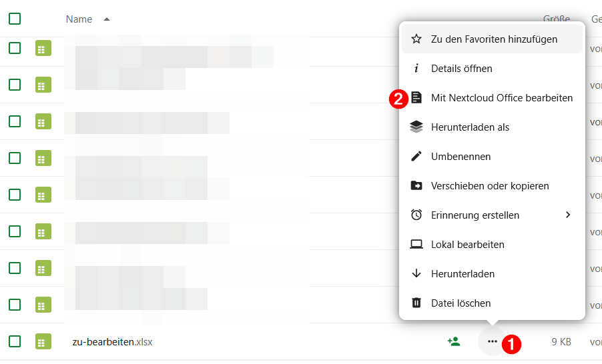This screenshot has height=364, width=602.
Task: Toggle the select-all checkbox in header
Action: 15,19
